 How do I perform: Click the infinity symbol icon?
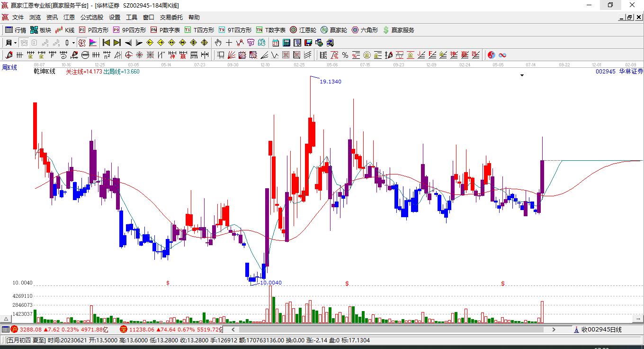pyautogui.click(x=502, y=55)
